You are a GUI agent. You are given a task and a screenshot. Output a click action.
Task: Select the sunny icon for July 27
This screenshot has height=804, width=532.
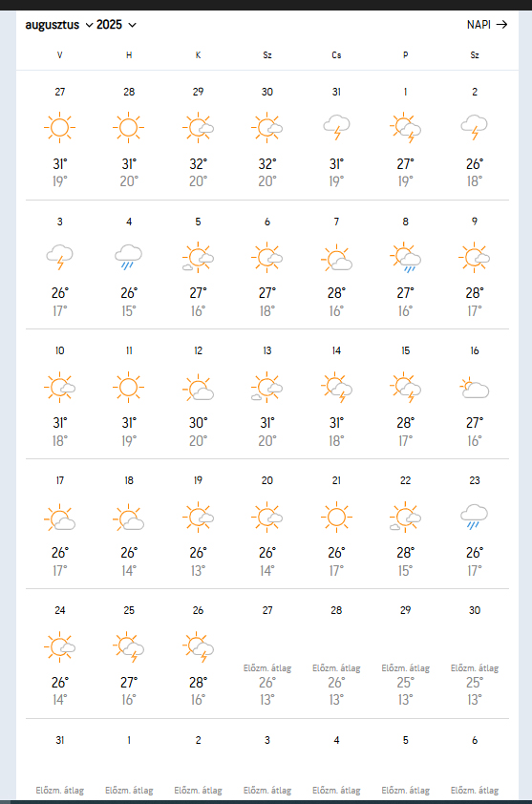(59, 127)
